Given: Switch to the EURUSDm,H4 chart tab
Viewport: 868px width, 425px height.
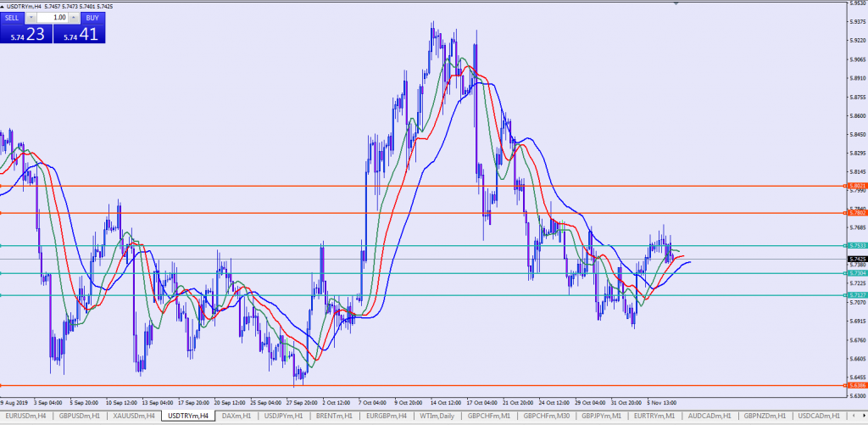Looking at the screenshot, I should (x=24, y=417).
